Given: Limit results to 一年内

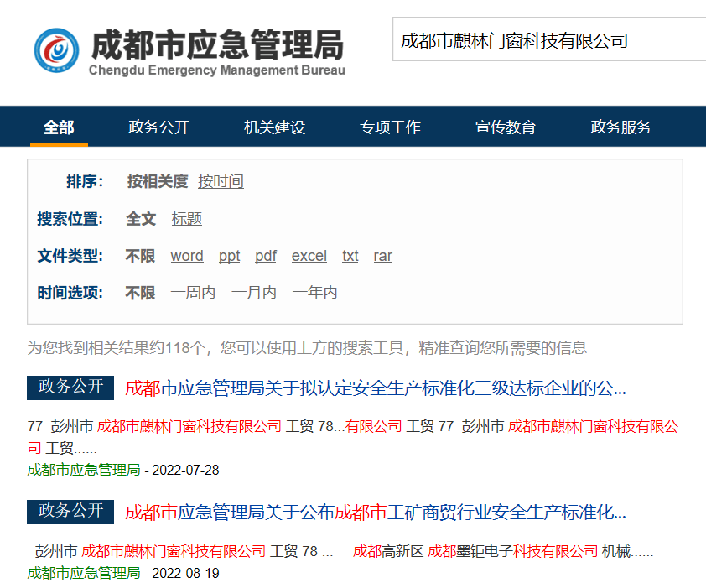Looking at the screenshot, I should click(x=315, y=293).
